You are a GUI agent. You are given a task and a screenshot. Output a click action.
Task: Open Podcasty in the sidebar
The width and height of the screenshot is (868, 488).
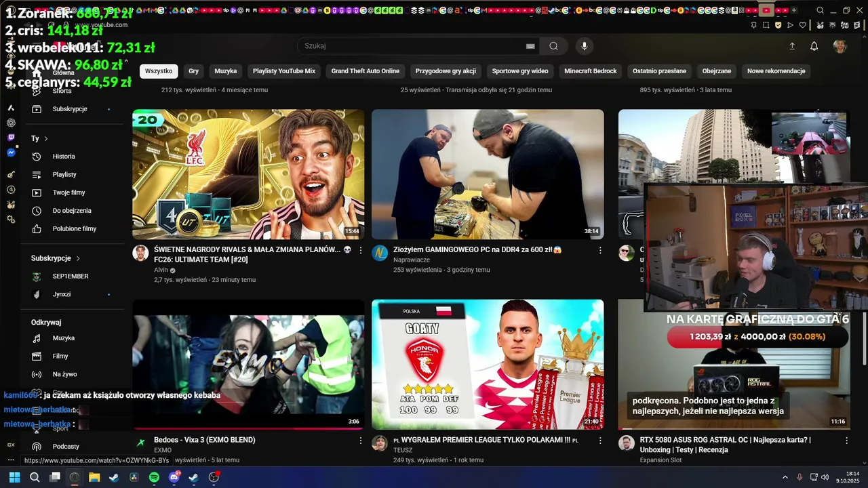pyautogui.click(x=73, y=447)
